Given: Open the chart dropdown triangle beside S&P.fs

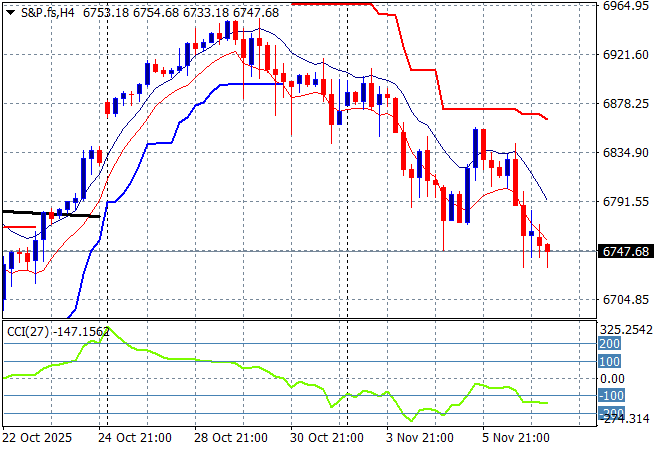Looking at the screenshot, I should (10, 12).
